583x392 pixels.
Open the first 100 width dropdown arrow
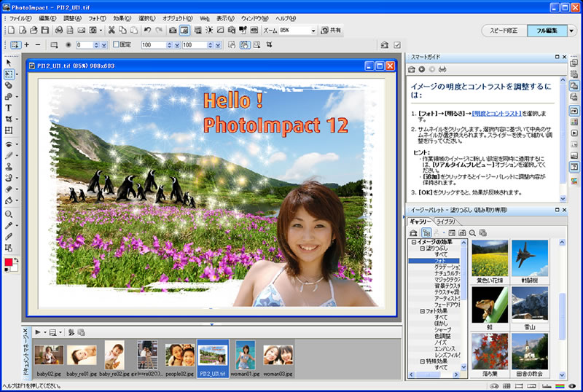coord(177,44)
